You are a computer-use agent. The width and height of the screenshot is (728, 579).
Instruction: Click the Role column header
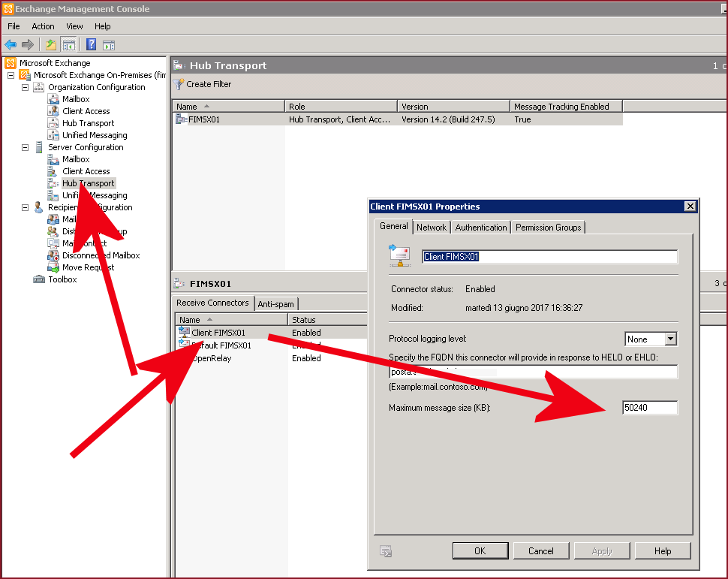pos(341,107)
